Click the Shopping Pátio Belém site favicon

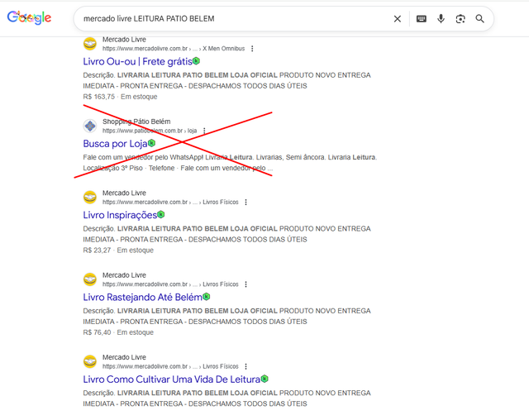[x=90, y=126]
